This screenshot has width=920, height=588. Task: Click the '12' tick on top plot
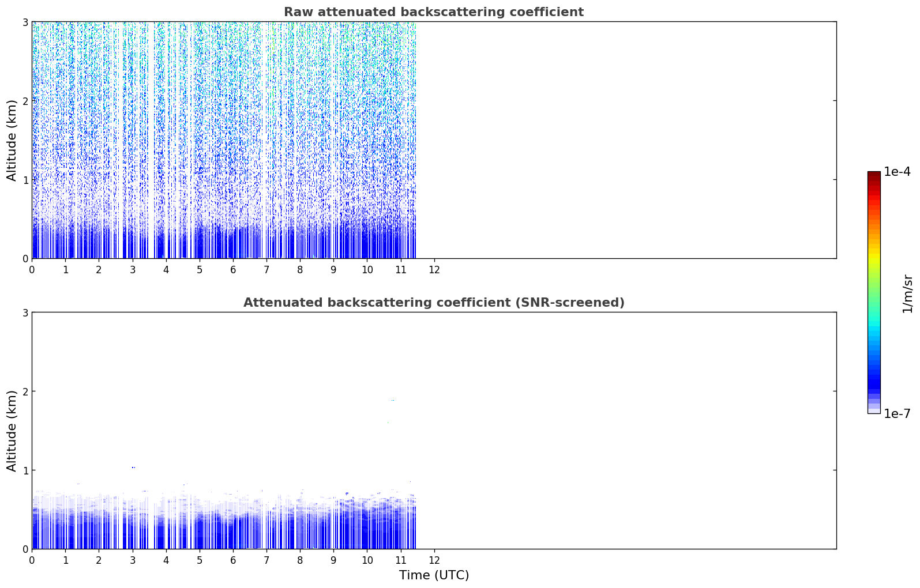point(434,269)
